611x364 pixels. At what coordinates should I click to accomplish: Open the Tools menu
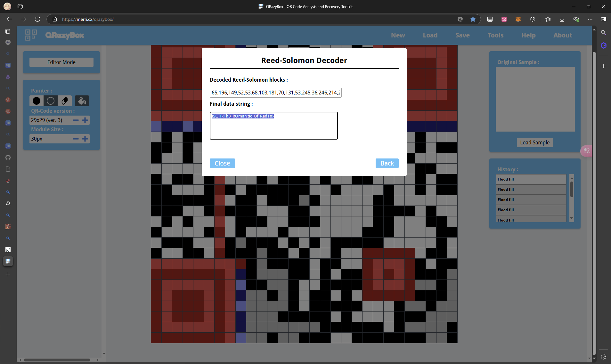(495, 35)
